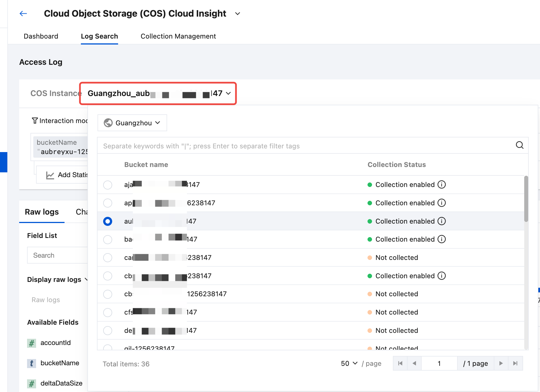
Task: Click the Raw logs tab
Action: [42, 212]
